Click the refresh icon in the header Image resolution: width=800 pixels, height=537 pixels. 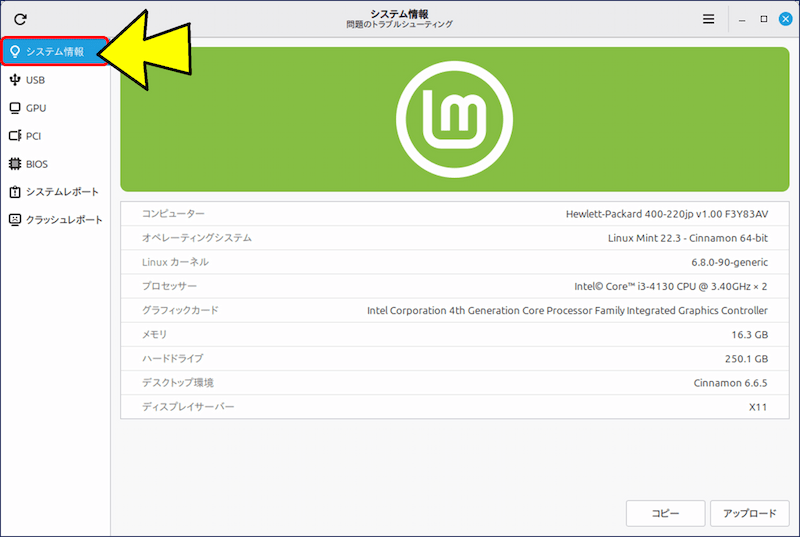[x=19, y=19]
